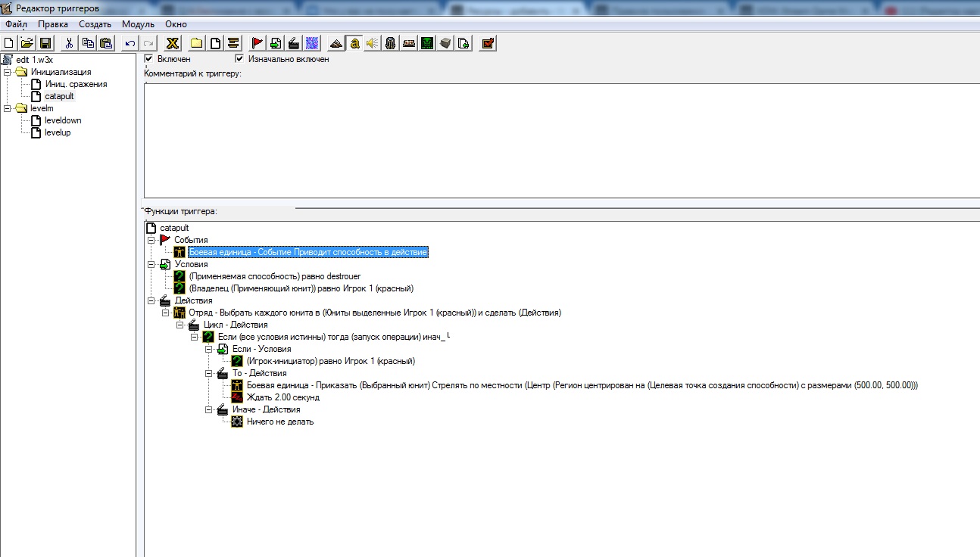Paste using the clipboard toolbar icon
Screen dimensions: 980x557
click(x=105, y=43)
